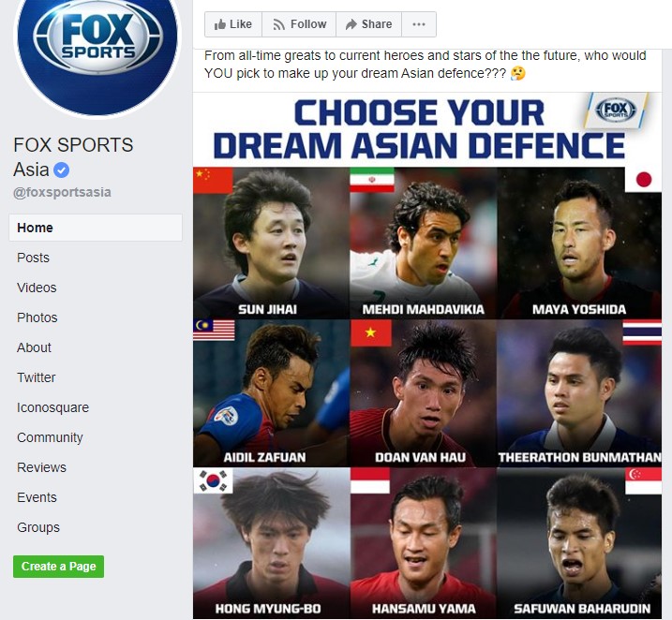Open the Posts section in sidebar

point(33,258)
